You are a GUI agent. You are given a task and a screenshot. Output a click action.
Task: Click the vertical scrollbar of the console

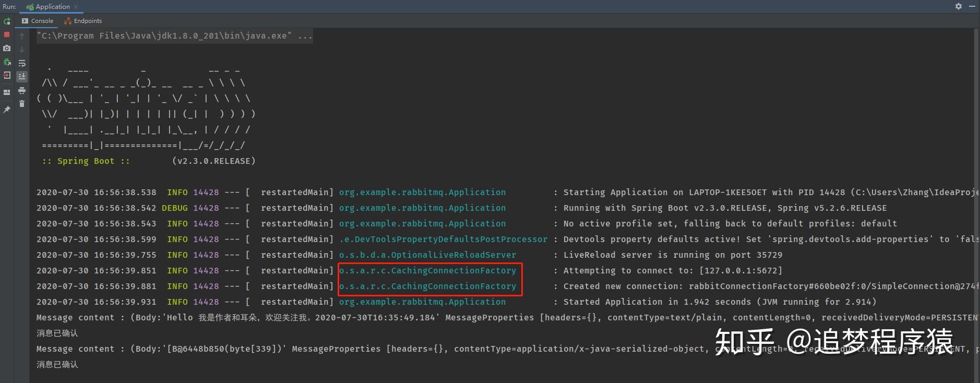point(976,206)
